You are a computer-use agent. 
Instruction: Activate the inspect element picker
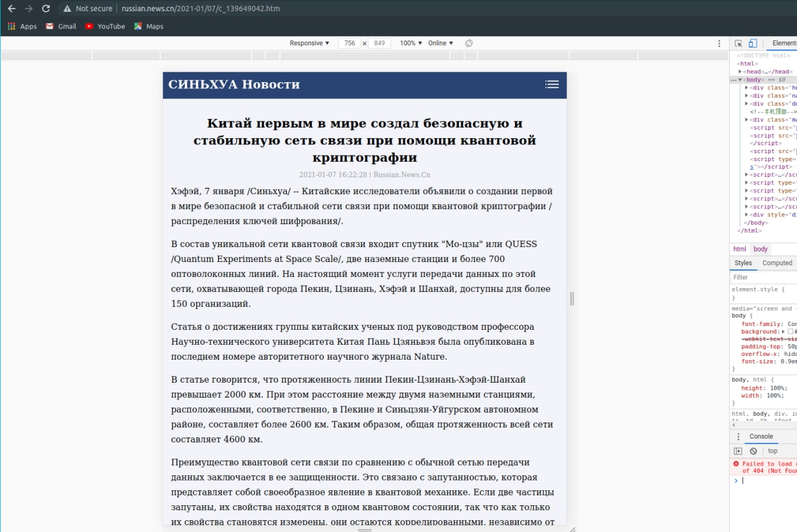click(738, 43)
